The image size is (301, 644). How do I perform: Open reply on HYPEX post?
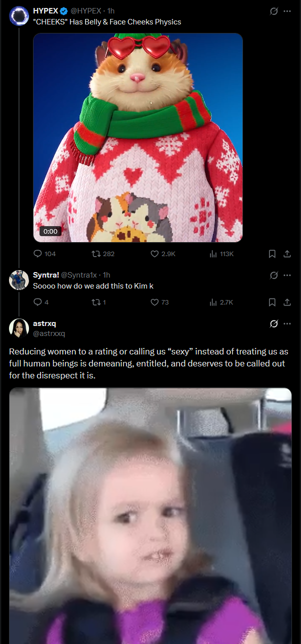point(44,254)
